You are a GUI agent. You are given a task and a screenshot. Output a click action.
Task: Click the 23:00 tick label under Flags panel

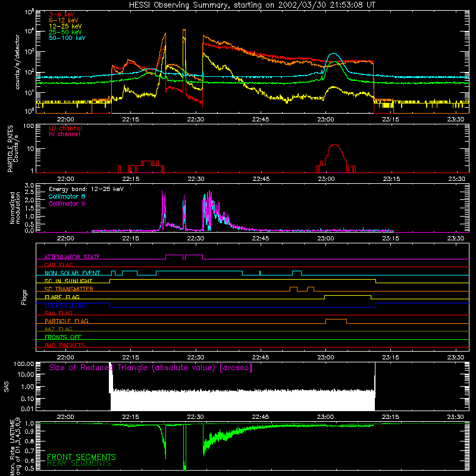(x=325, y=358)
